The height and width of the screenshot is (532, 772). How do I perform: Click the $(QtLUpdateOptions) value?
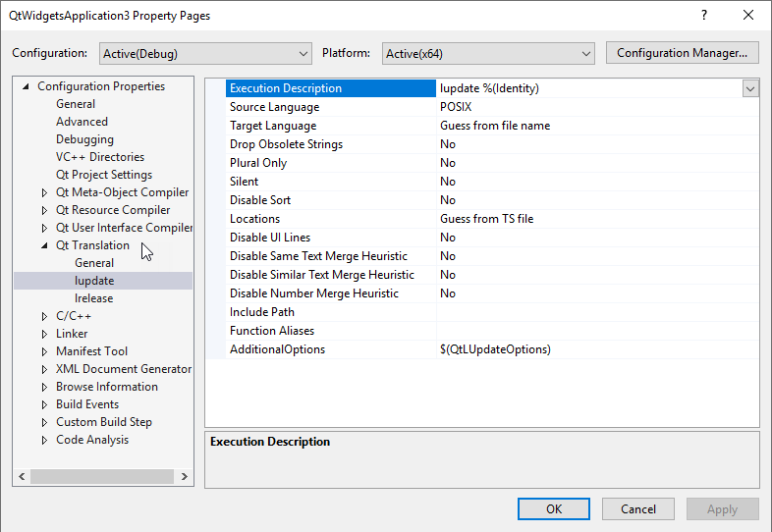tap(597, 349)
